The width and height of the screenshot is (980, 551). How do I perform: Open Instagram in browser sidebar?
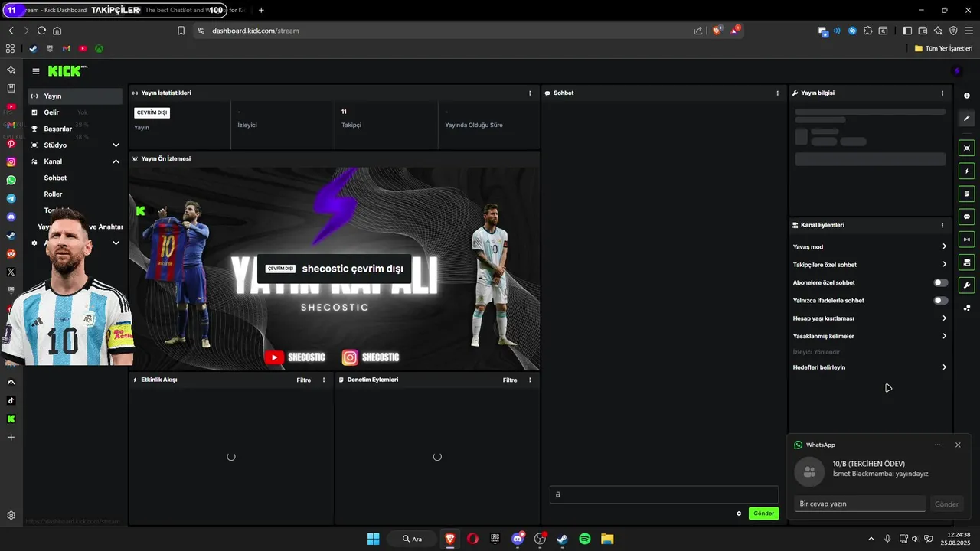point(11,161)
